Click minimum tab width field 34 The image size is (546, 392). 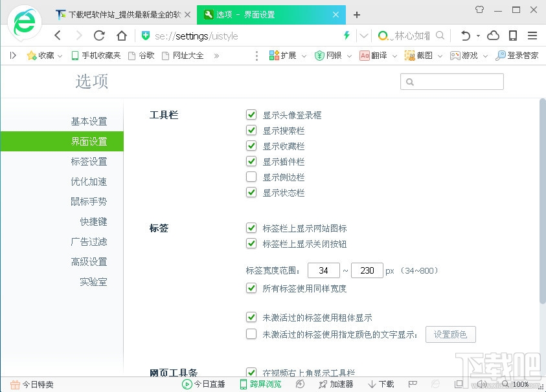tap(323, 270)
